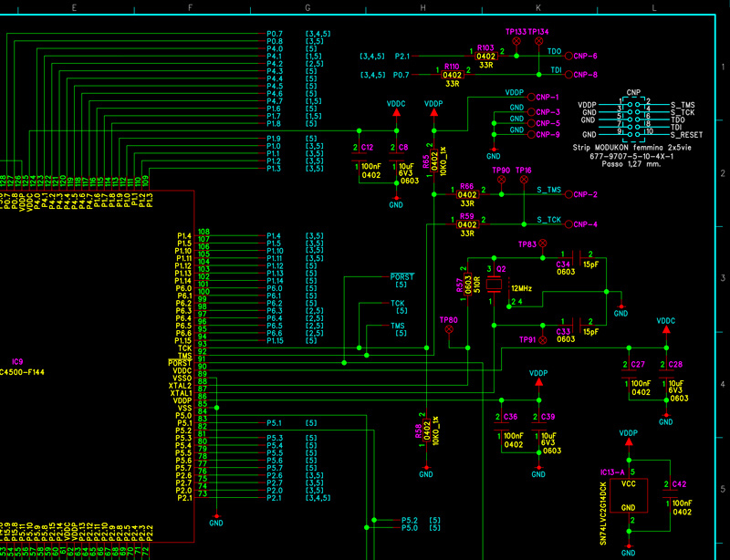Click the Strip MODUKON femmina 2x5vie note

click(x=633, y=148)
